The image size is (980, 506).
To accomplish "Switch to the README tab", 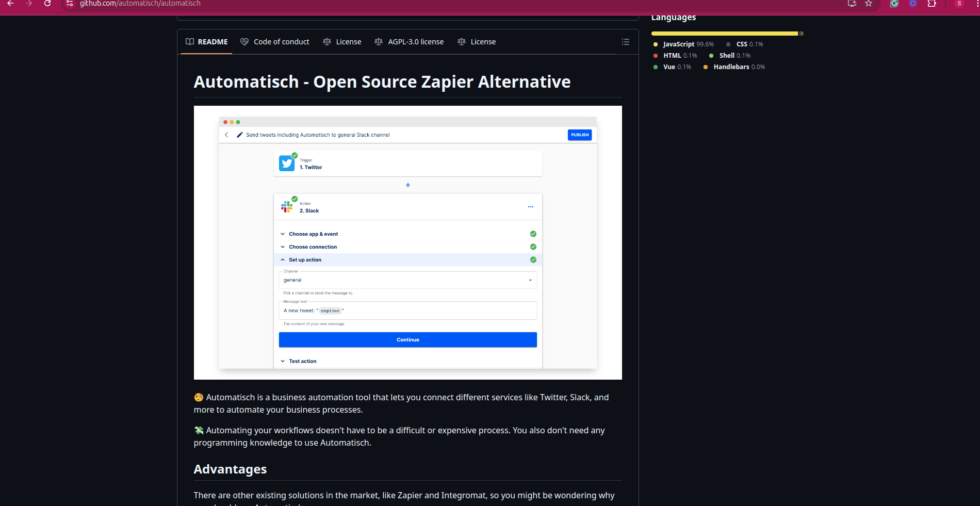I will pos(207,42).
